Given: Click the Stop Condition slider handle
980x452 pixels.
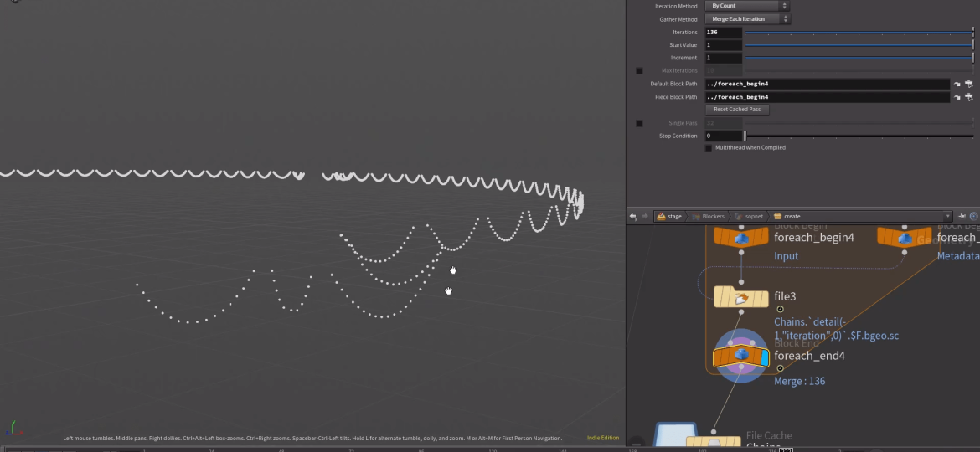Looking at the screenshot, I should coord(745,136).
